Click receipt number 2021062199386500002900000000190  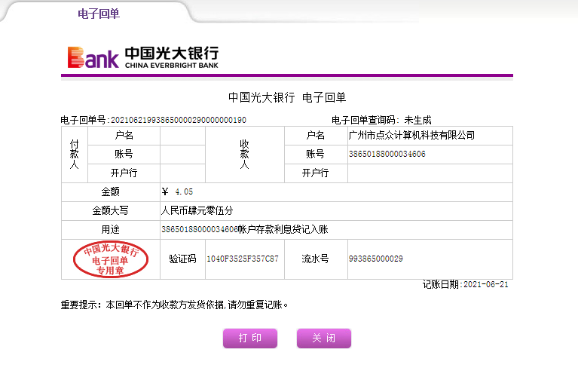click(179, 120)
